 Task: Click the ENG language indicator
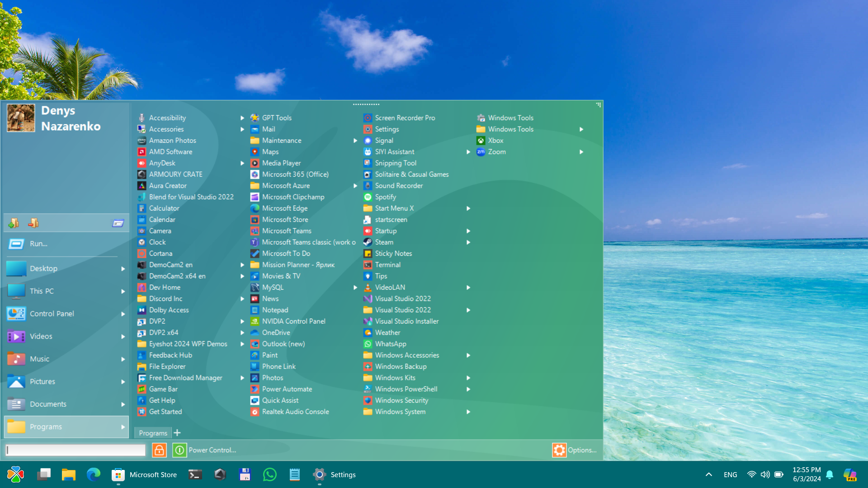click(730, 474)
